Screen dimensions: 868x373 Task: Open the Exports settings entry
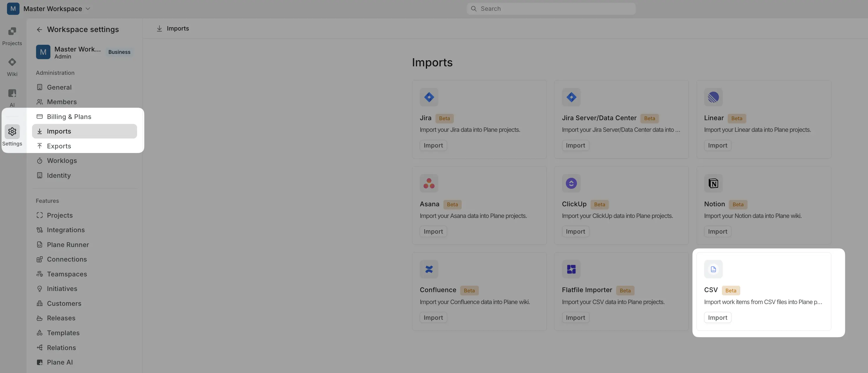(59, 146)
